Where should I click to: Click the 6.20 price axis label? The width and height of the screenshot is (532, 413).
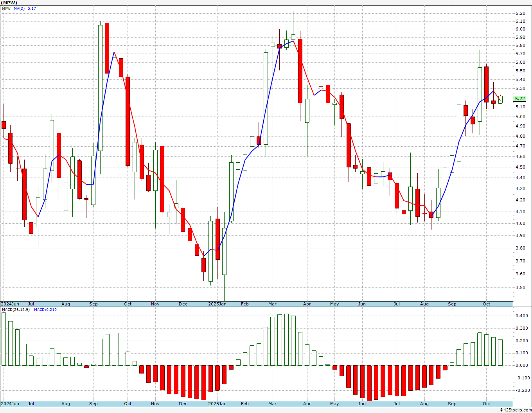(x=520, y=13)
